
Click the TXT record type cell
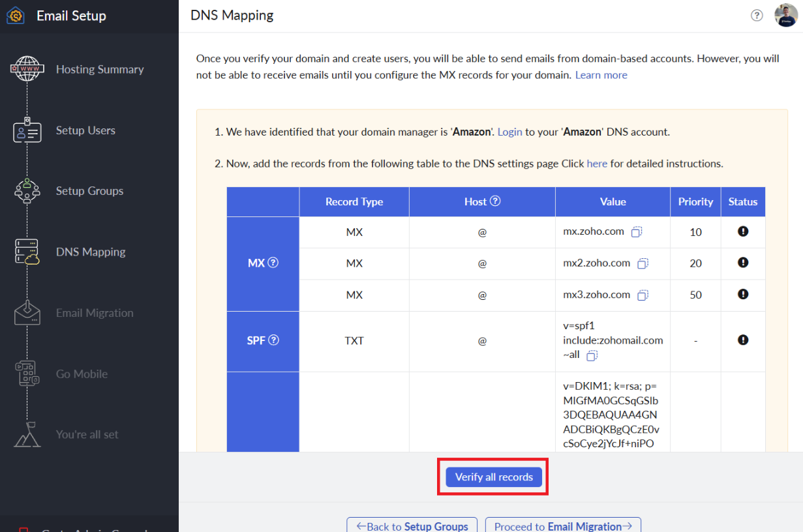pyautogui.click(x=354, y=340)
